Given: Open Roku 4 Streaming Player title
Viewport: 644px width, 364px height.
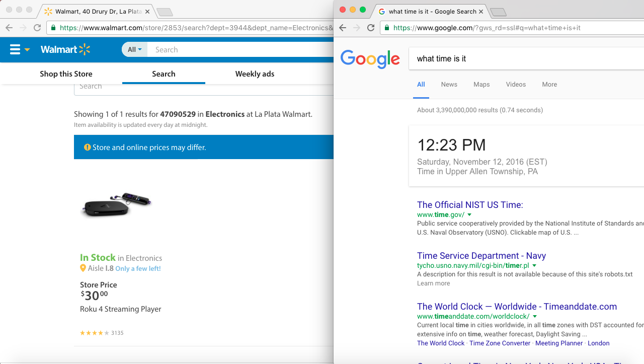Looking at the screenshot, I should pyautogui.click(x=121, y=309).
